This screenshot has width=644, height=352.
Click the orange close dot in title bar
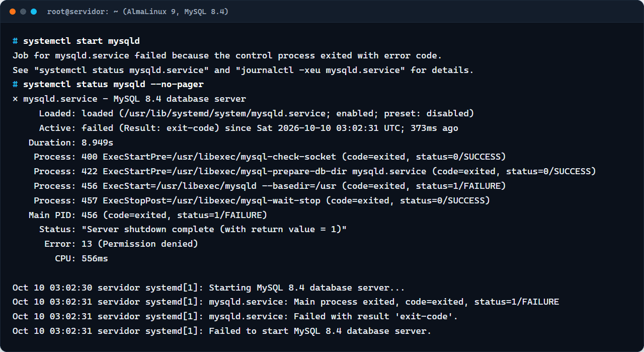(x=13, y=12)
